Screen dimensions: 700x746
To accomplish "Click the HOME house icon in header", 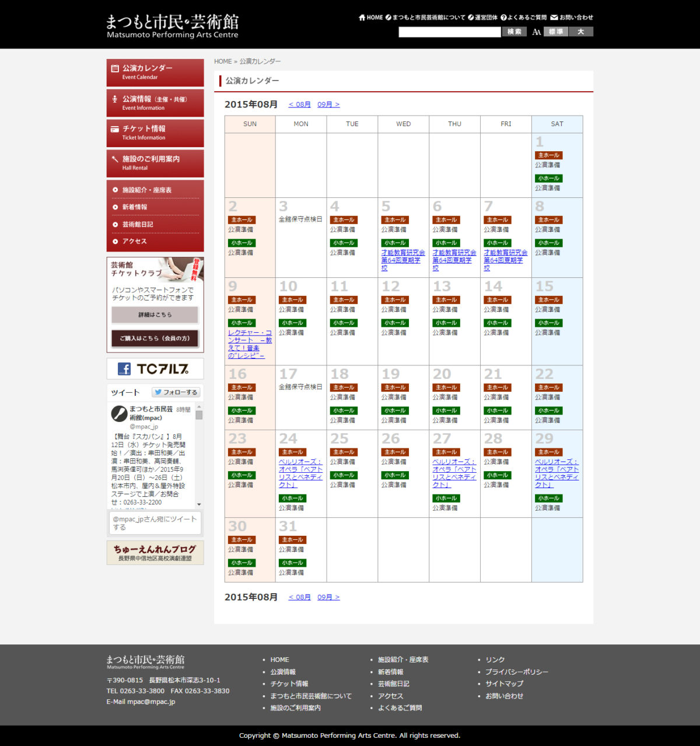I will click(362, 18).
